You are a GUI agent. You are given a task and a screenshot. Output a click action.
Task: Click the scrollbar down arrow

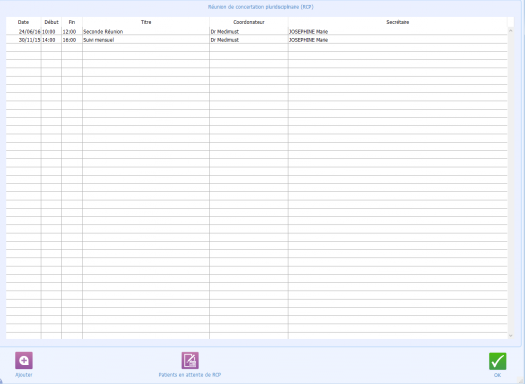click(511, 335)
